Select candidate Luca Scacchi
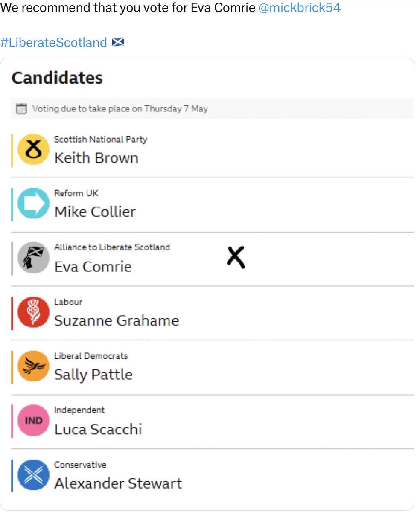The image size is (420, 512). click(98, 429)
